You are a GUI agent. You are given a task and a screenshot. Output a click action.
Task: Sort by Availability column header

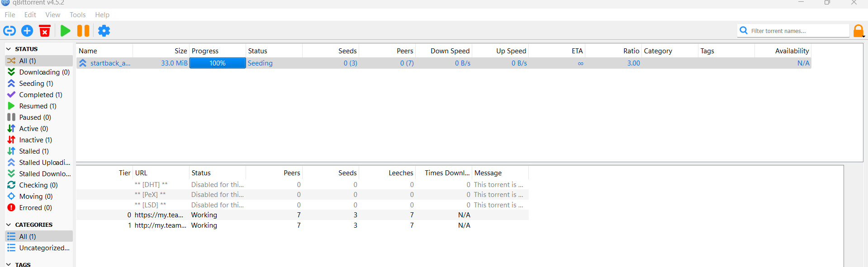pos(783,51)
